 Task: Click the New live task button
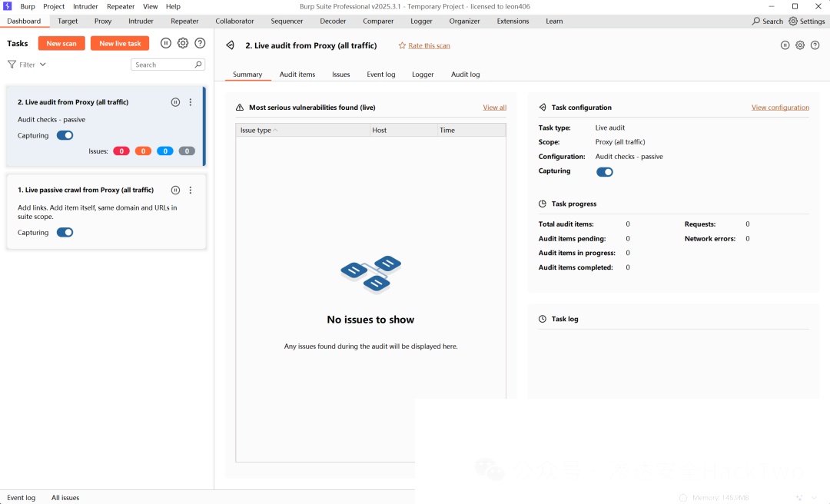(120, 44)
